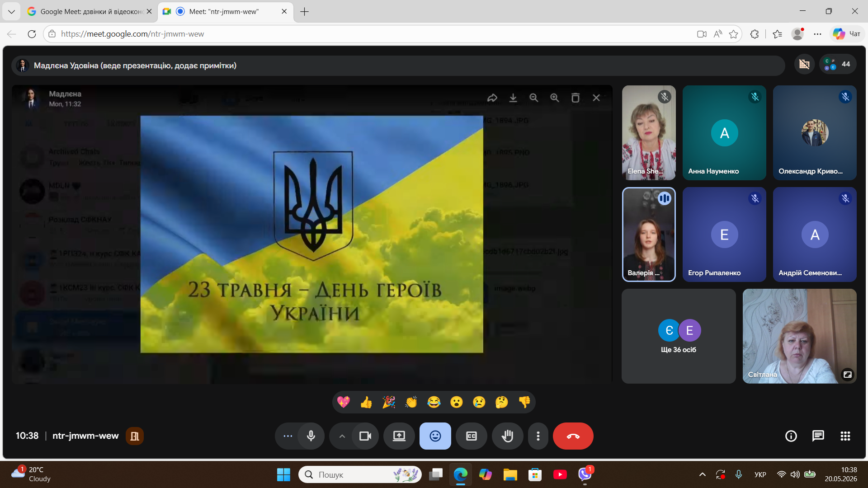
Task: Click the organization badge beside ntr-jmwm-wew
Action: (x=135, y=436)
